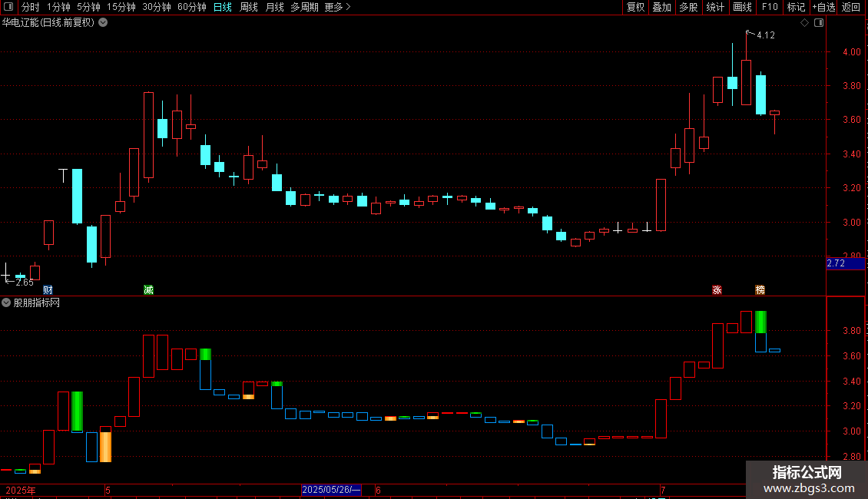The height and width of the screenshot is (499, 868).
Task: Open the 多周期 multi-period view
Action: click(x=304, y=7)
